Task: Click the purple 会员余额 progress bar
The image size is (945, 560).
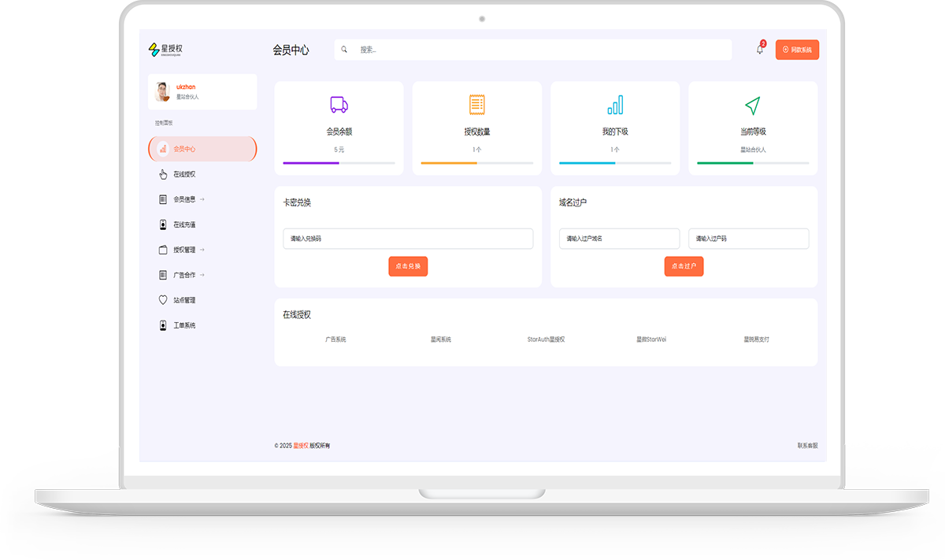Action: coord(311,163)
